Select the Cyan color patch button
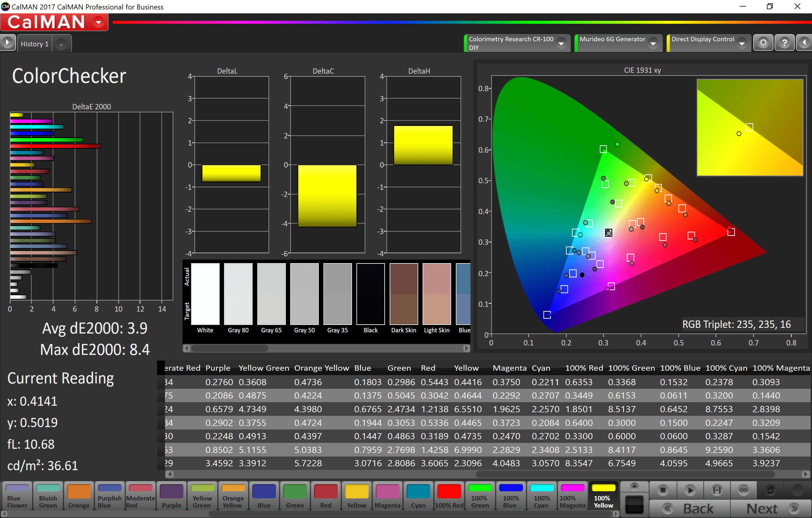Screen dimensions: 812x518 [x=418, y=496]
